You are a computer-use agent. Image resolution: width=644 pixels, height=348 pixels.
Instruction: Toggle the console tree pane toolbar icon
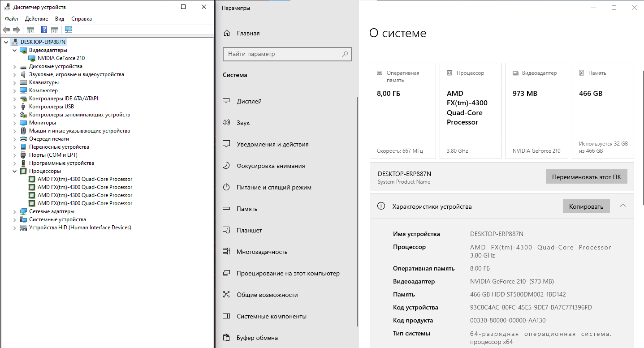tap(30, 30)
